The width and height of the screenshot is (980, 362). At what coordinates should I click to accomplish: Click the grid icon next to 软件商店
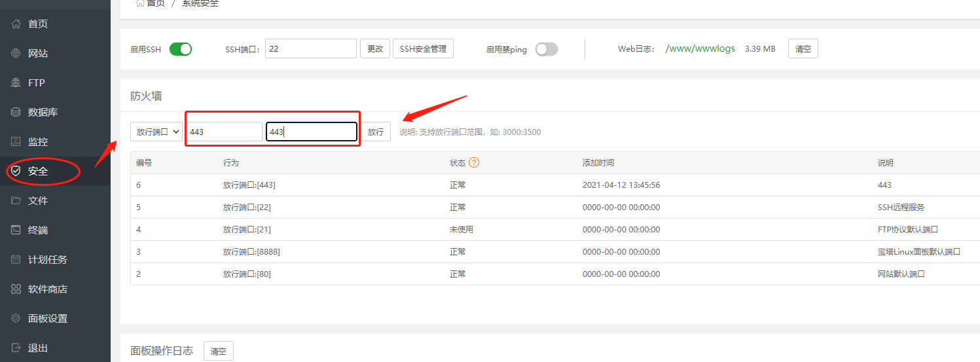tap(16, 289)
